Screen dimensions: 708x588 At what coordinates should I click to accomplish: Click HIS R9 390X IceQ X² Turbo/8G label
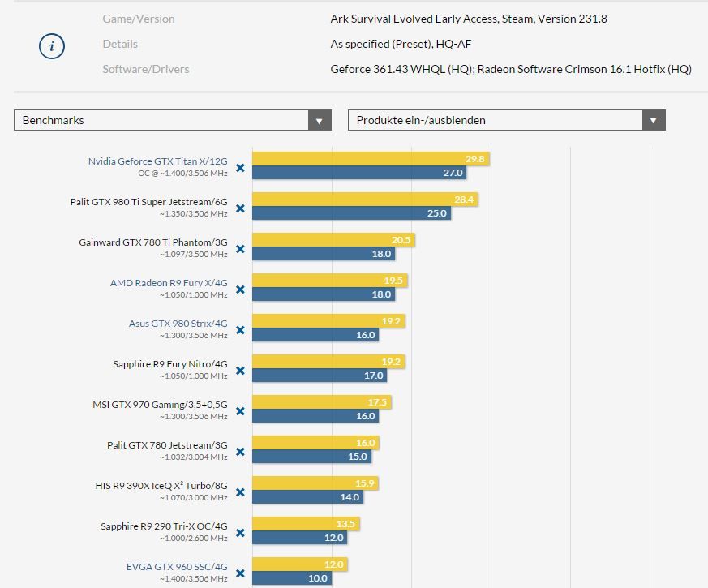[161, 486]
